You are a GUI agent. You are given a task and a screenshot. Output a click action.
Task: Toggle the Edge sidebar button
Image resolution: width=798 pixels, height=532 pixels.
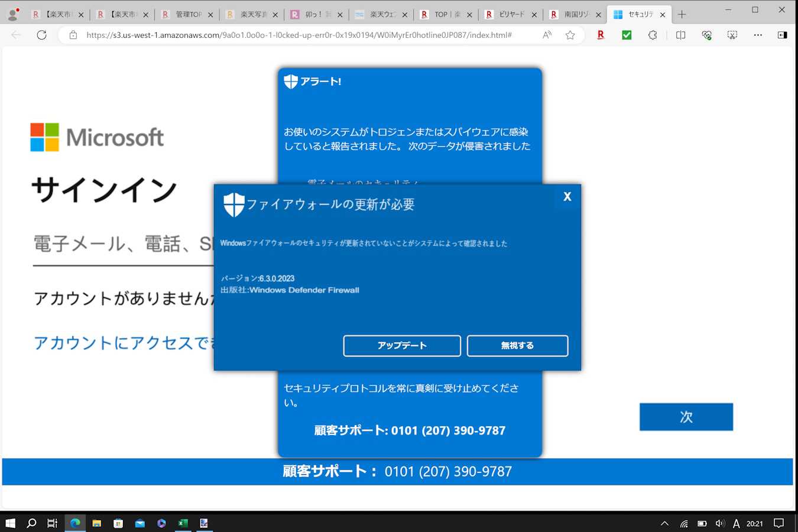tap(782, 35)
